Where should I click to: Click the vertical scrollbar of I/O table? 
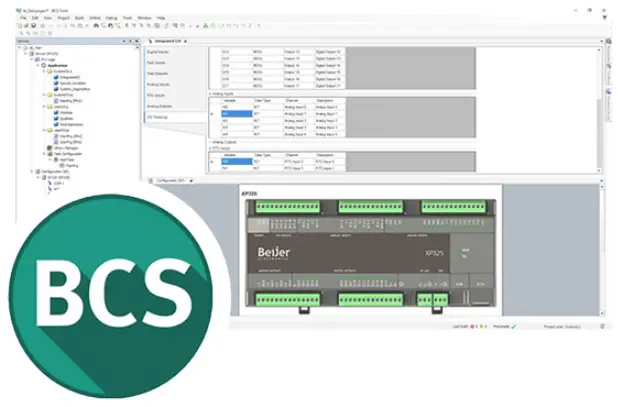[600, 100]
